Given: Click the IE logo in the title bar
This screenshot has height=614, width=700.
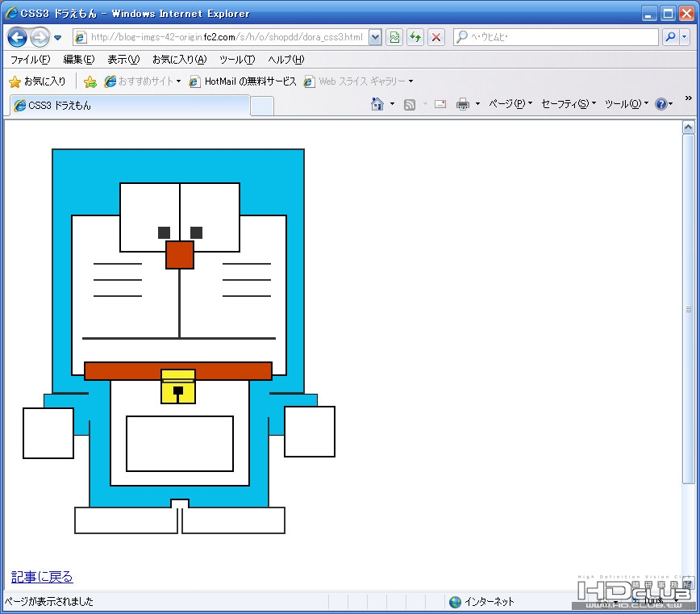Looking at the screenshot, I should pyautogui.click(x=11, y=13).
